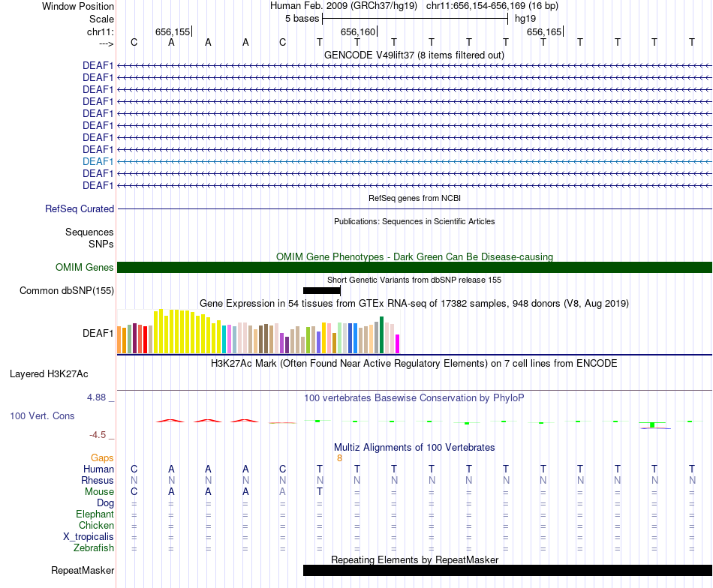This screenshot has width=713, height=588.
Task: Click Multiz Alignments of 100 Vertebrates title
Action: click(x=414, y=447)
